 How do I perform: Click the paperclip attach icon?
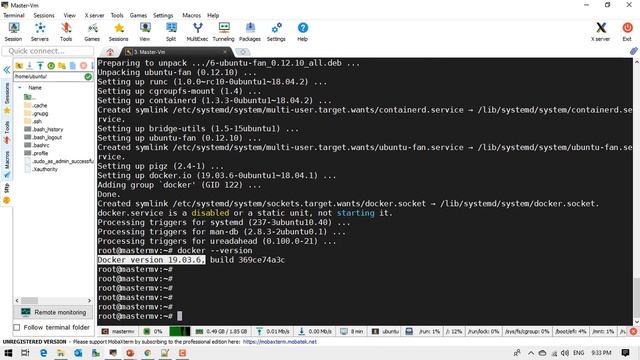pos(633,51)
